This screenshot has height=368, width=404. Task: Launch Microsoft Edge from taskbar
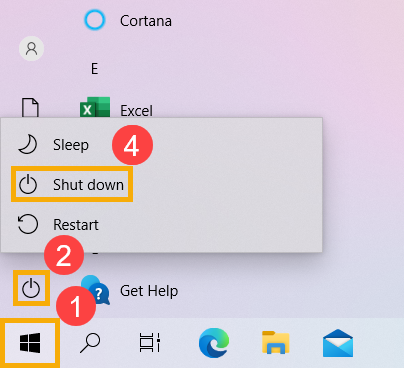coord(214,343)
